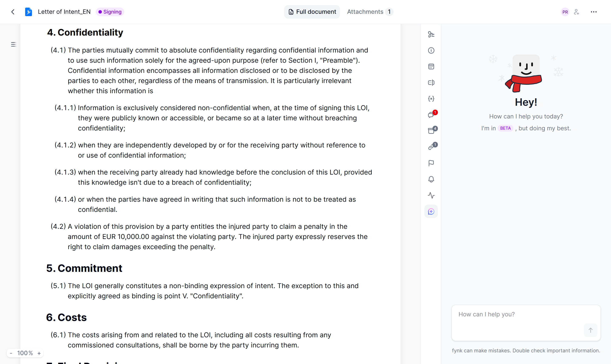611x364 pixels.
Task: Toggle the AI assistant panel
Action: 431,211
